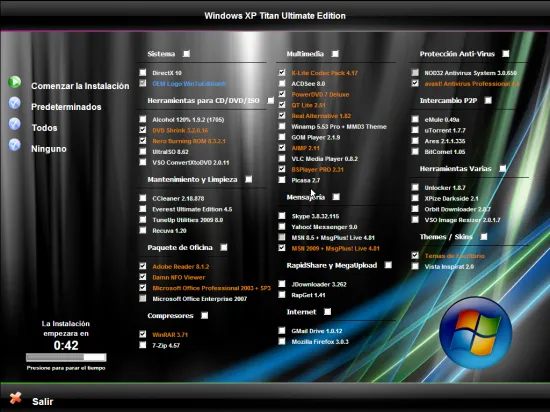Enable VSO ConvertXtoDVD 2.0.11 checkbox
This screenshot has height=412, width=550.
143,162
